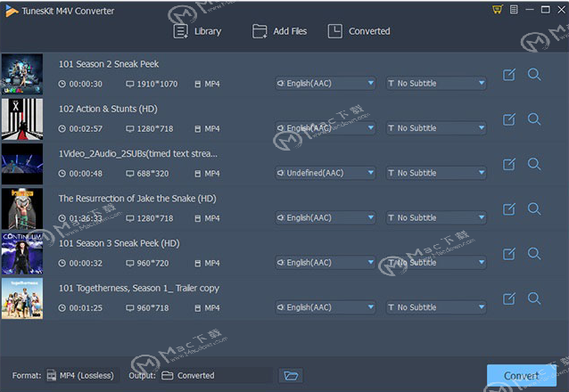The image size is (569, 392).
Task: Click magnifier icon for 101 Season 3 Sneak Peek
Action: pos(534,254)
